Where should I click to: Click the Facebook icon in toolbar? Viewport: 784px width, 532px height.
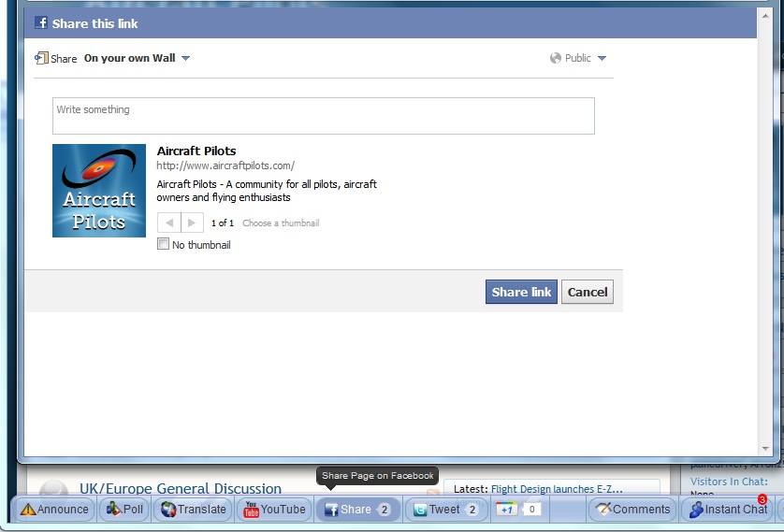(x=331, y=510)
